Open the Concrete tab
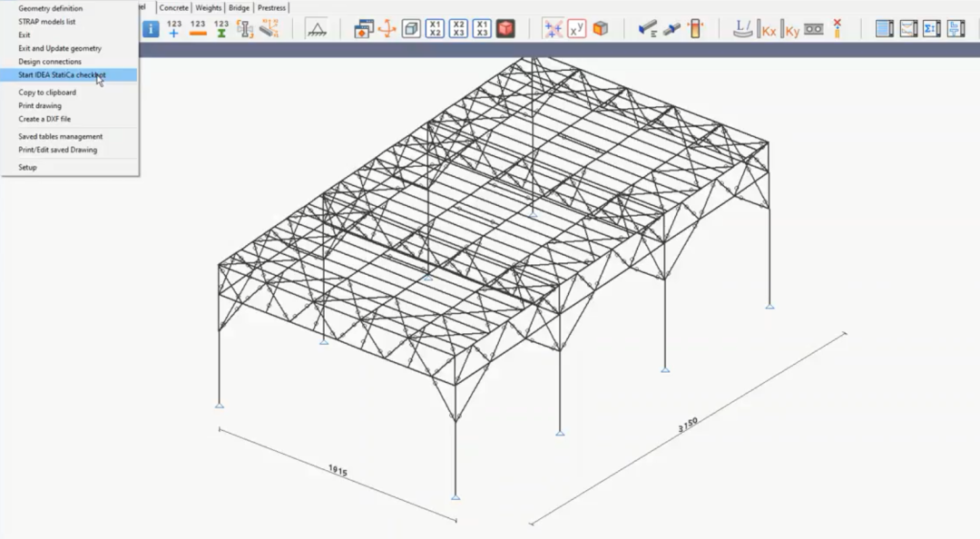 [173, 8]
